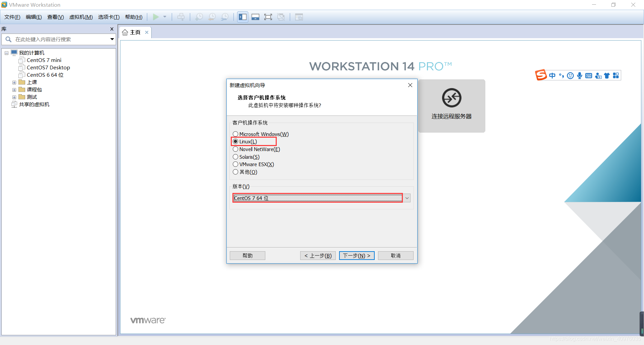Collapse the 我的计算机 tree node

tap(6, 53)
